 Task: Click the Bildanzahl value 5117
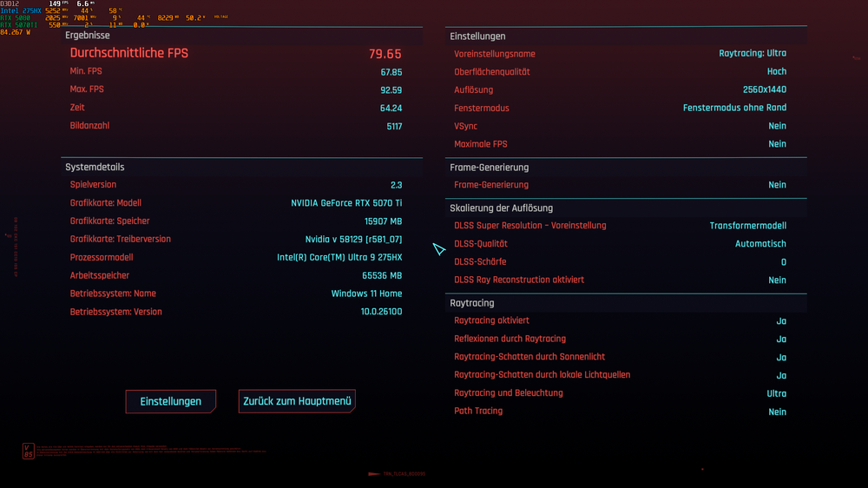pos(394,126)
